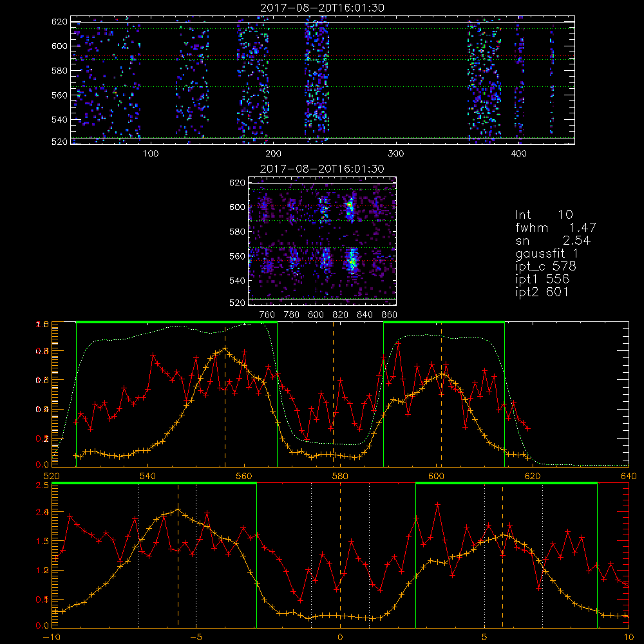Click the right green bar atop profile plot
This screenshot has height=644, width=644.
[x=444, y=323]
